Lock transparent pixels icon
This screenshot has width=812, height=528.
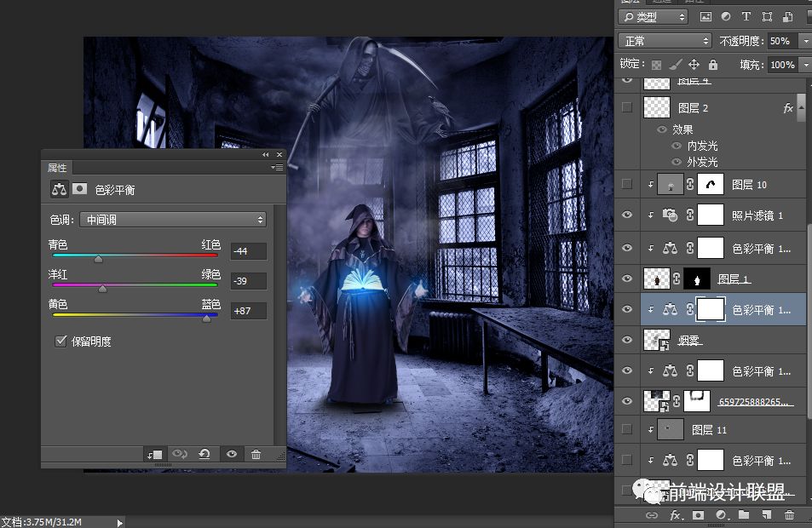(x=656, y=65)
